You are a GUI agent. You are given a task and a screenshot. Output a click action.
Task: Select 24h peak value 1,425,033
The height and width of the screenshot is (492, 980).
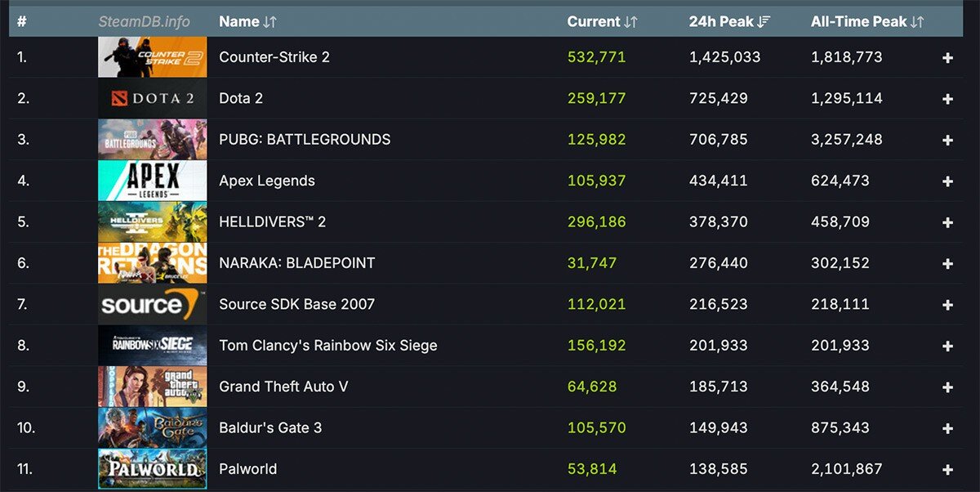725,57
